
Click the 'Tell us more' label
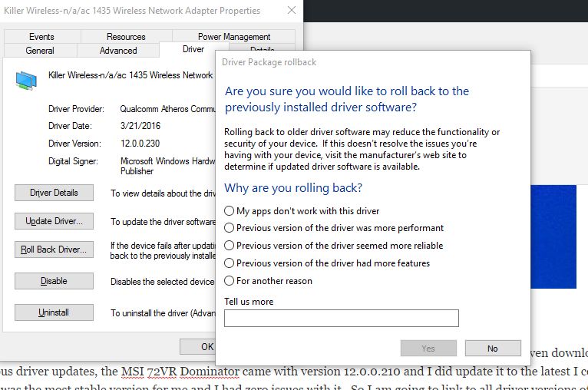click(249, 302)
